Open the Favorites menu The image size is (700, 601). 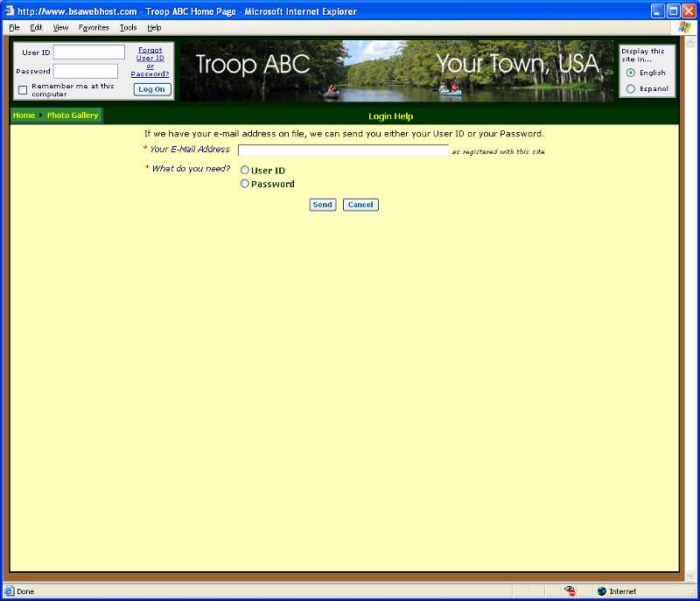[x=94, y=28]
